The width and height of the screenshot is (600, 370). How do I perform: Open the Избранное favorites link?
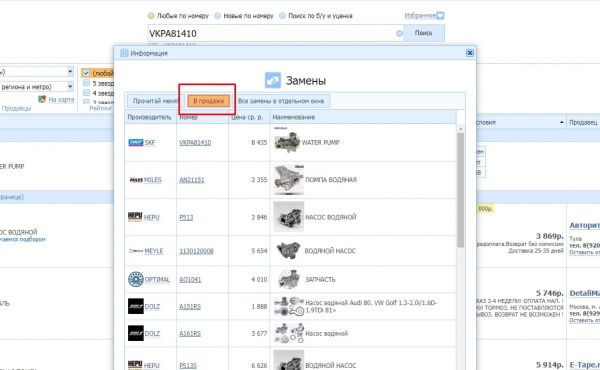[420, 16]
